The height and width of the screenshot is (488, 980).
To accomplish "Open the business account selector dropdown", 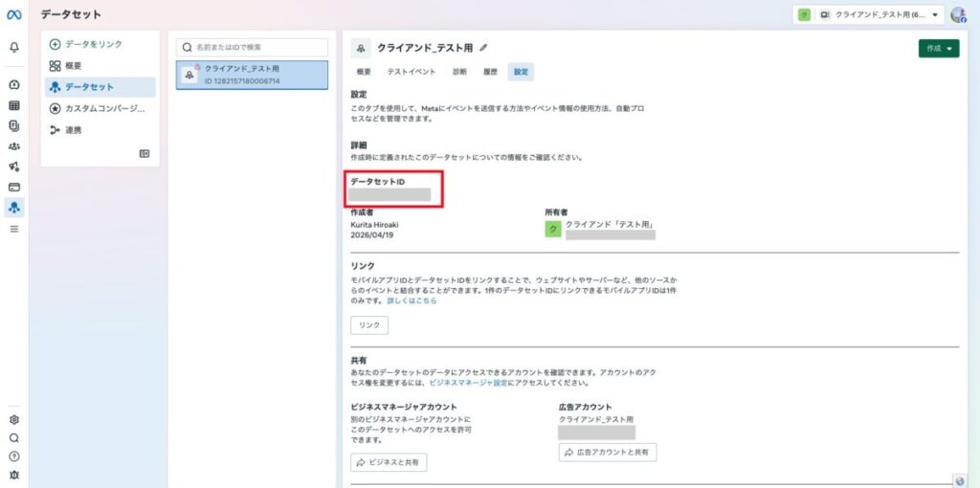I will (868, 15).
